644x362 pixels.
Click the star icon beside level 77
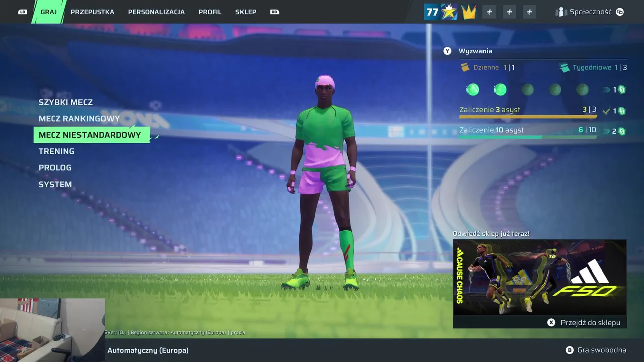coord(449,12)
